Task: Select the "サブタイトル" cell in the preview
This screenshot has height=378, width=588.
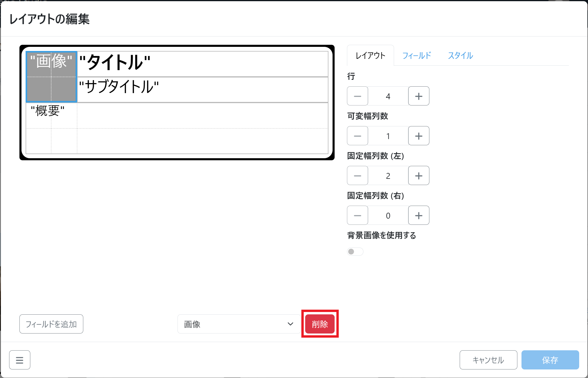Action: click(202, 90)
